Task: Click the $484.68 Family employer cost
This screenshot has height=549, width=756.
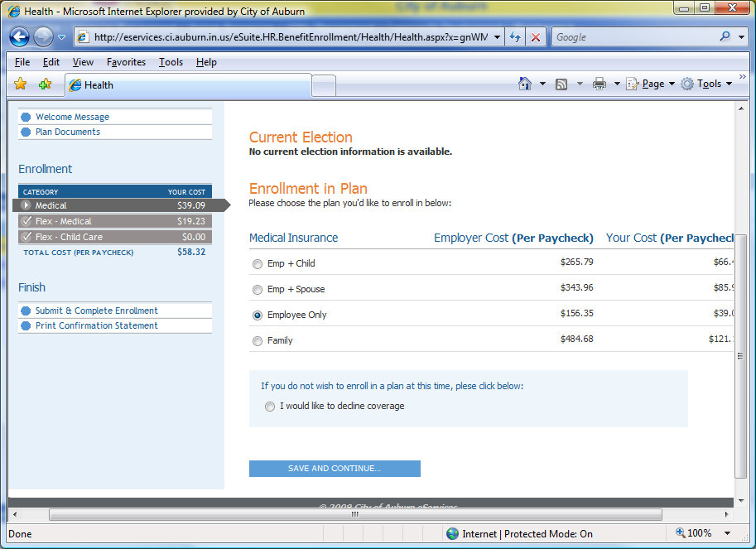Action: pos(576,339)
